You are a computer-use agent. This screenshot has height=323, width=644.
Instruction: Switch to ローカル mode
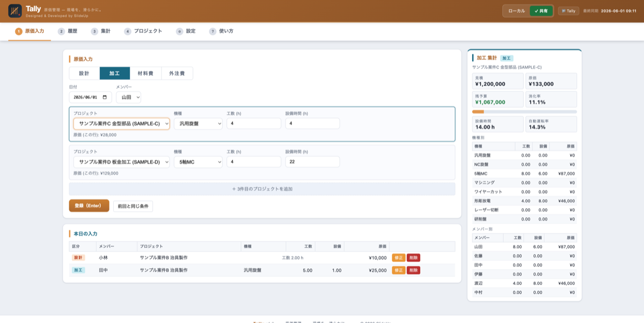point(516,11)
